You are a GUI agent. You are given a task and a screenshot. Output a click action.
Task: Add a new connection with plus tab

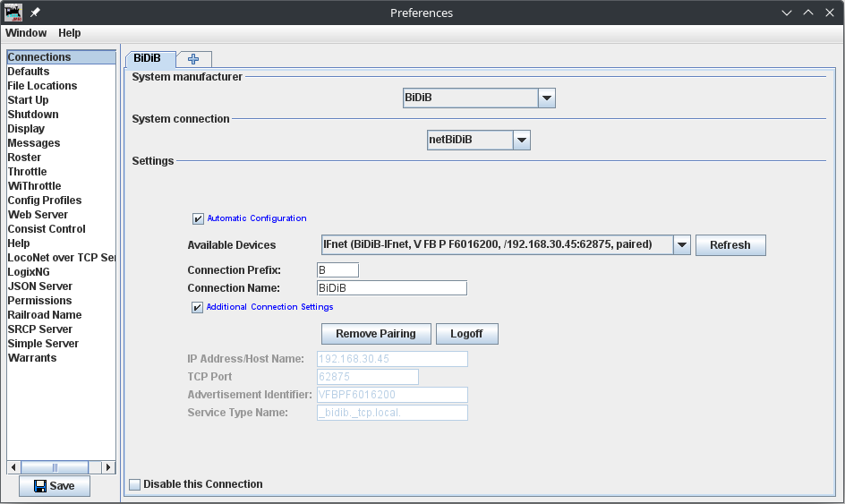tap(193, 59)
